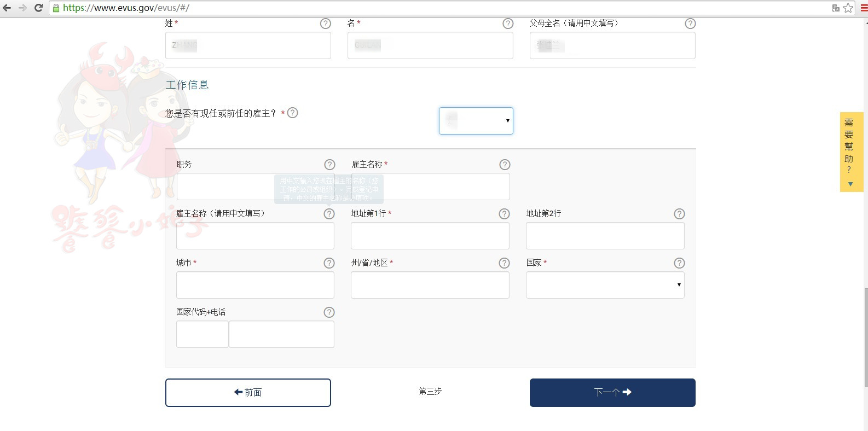Open the employer yes/no dropdown
This screenshot has width=868, height=431.
click(x=476, y=121)
